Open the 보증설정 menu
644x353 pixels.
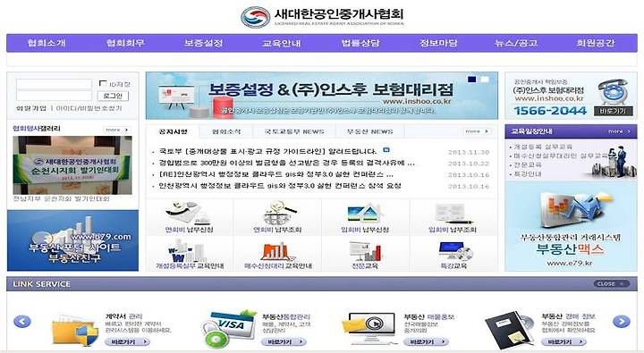(203, 43)
